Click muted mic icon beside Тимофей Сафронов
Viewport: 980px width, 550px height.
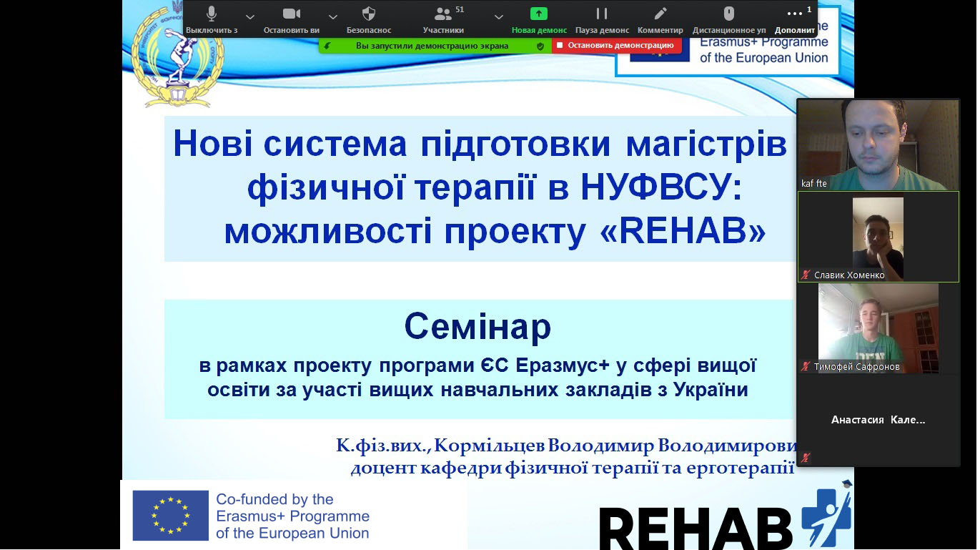[806, 366]
